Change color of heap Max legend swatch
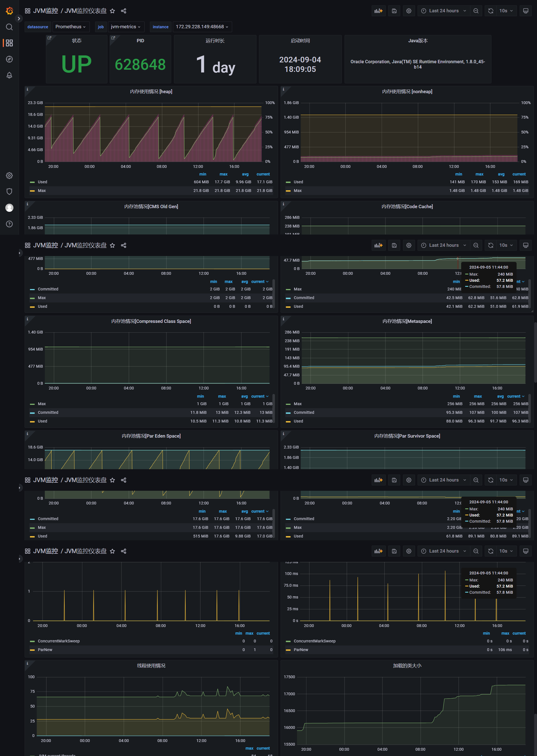537x756 pixels. coord(32,191)
